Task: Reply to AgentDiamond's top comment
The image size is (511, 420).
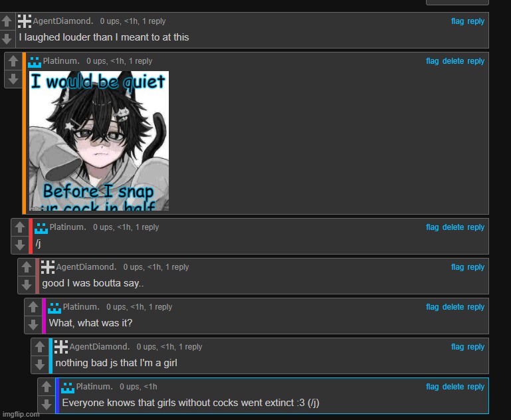Action: pos(476,21)
